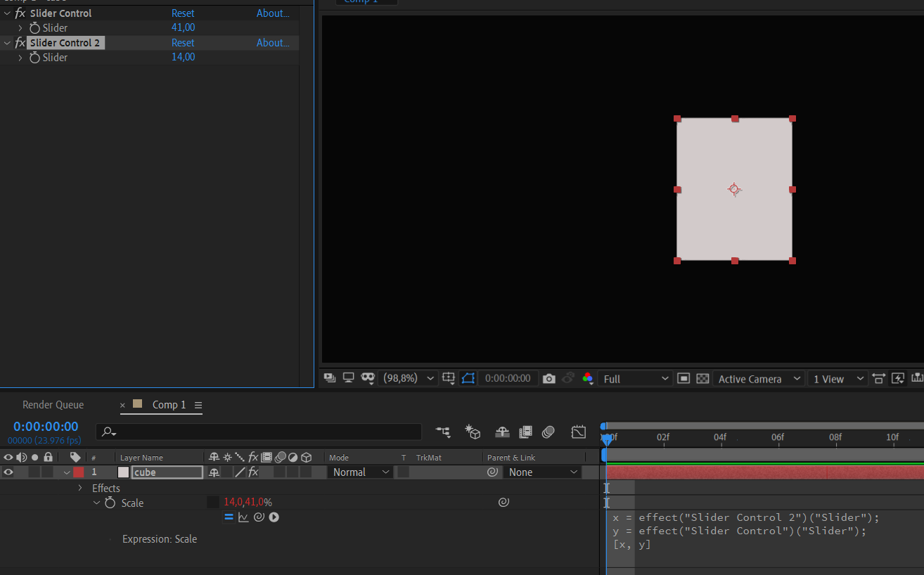The image size is (924, 575).
Task: Take a snapshot of the composition
Action: coord(549,378)
